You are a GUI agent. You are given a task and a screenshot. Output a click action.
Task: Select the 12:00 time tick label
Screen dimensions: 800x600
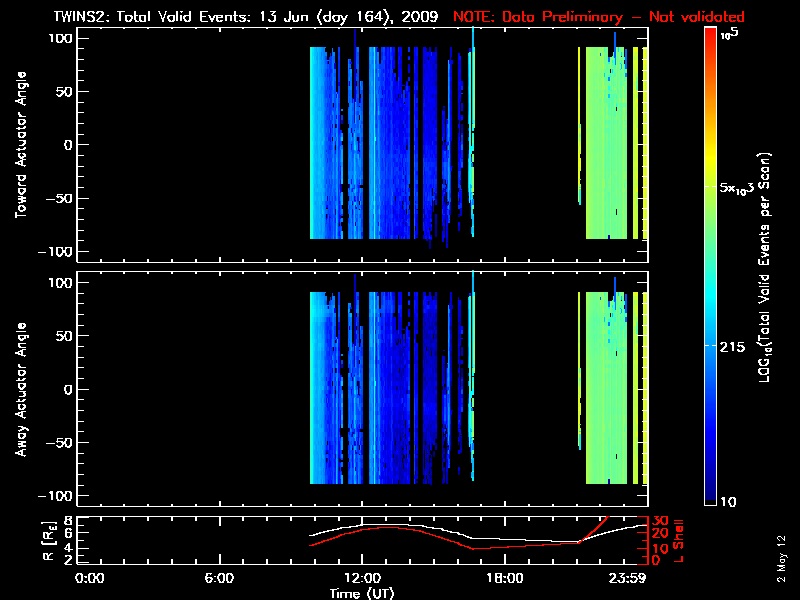click(x=361, y=578)
